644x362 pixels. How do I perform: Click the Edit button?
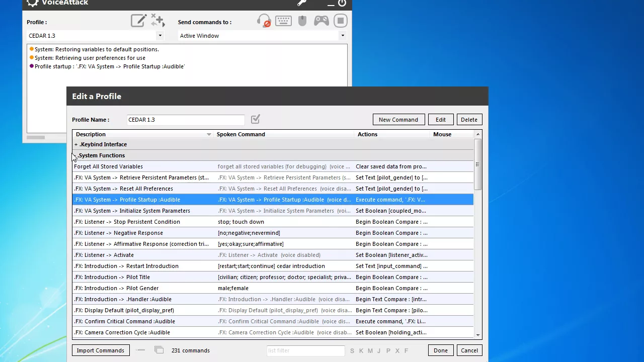(441, 120)
